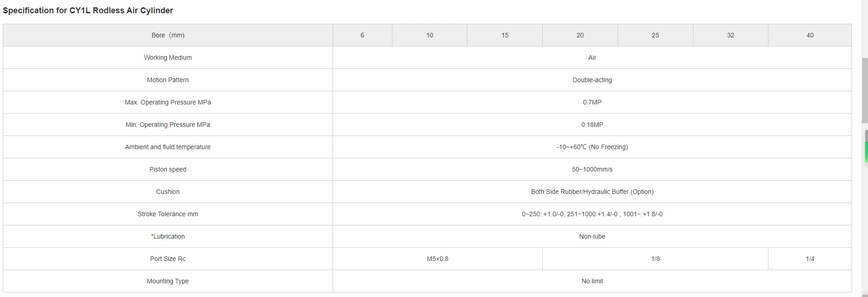This screenshot has width=868, height=297.
Task: Click the Cushion row label
Action: [x=168, y=192]
